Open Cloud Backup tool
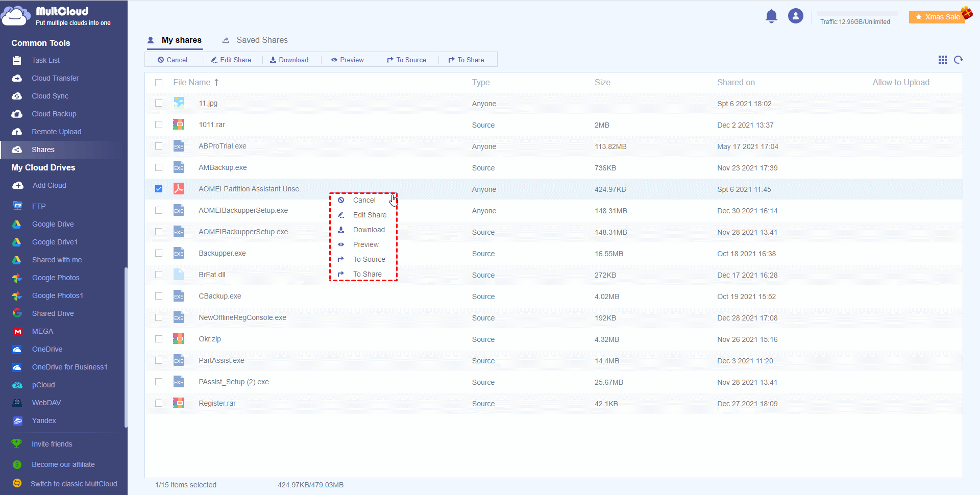The width and height of the screenshot is (980, 495). tap(54, 114)
